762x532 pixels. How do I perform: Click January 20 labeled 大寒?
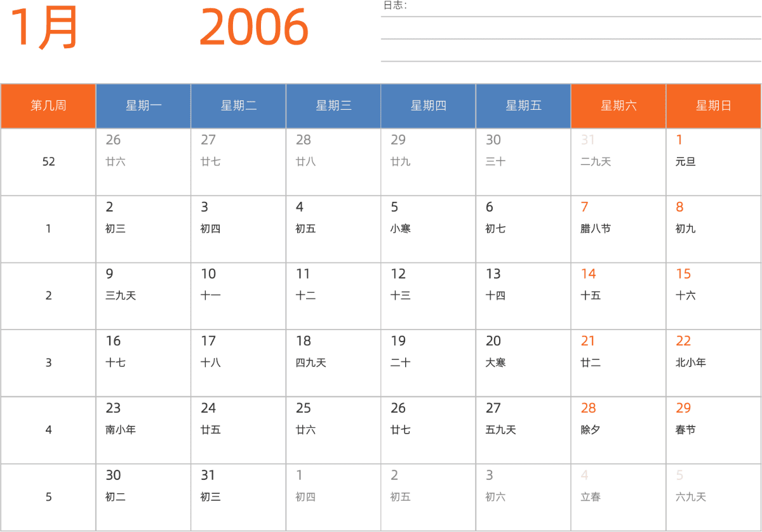(x=523, y=363)
